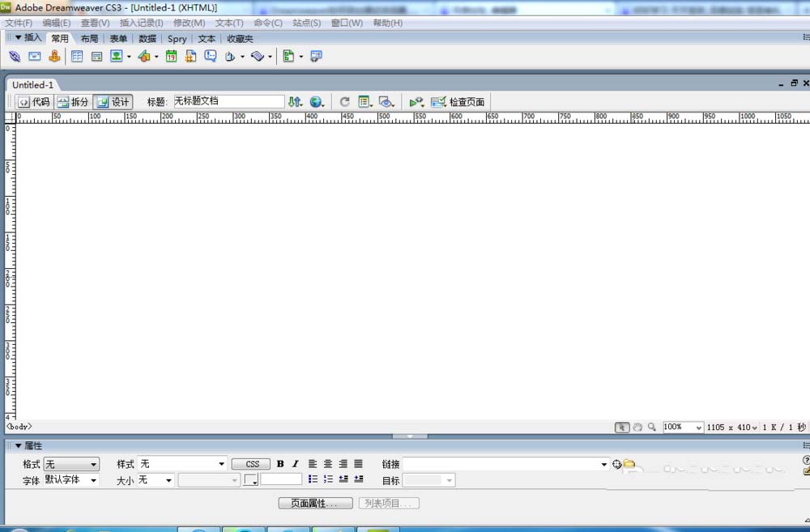Click the 页面属性... button
810x532 pixels.
(316, 503)
